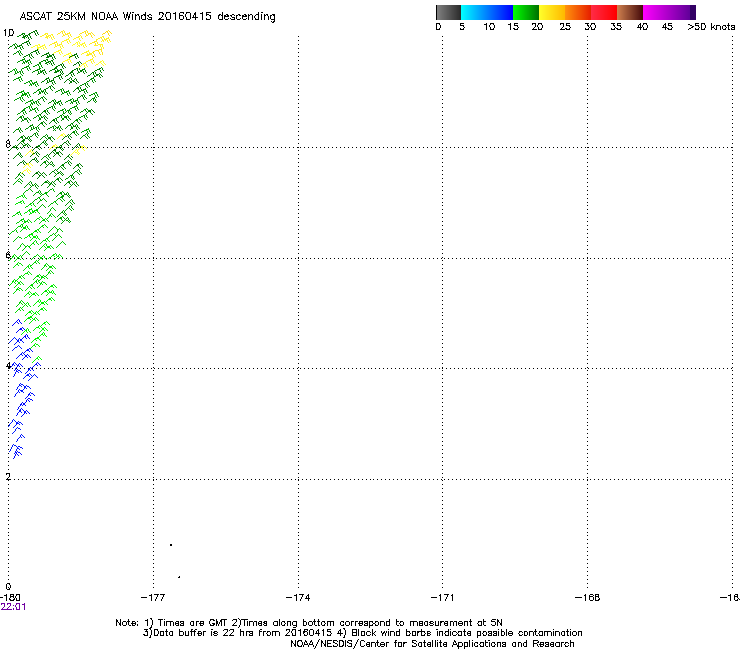
Task: Click the purple '22:01' swath time stamp
Action: [13, 607]
